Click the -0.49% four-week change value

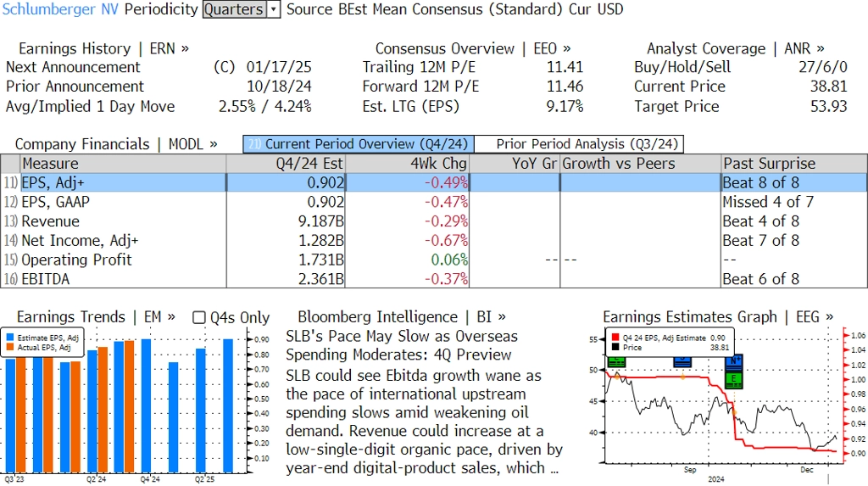(446, 183)
